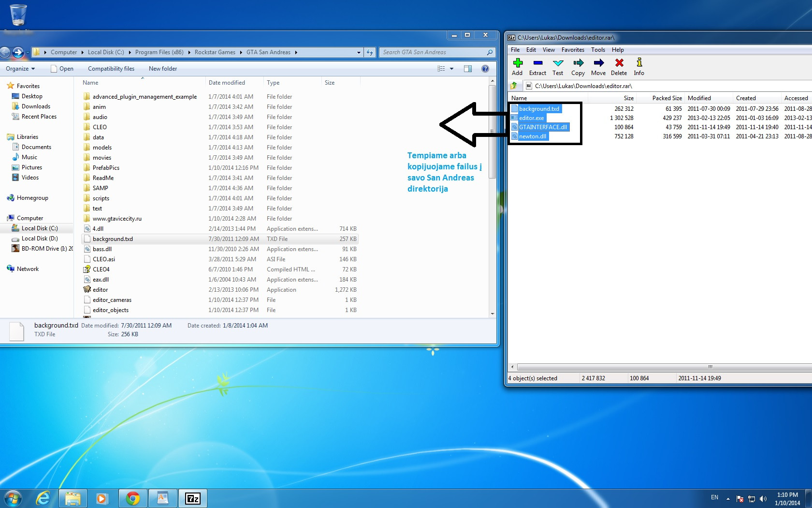The width and height of the screenshot is (812, 508).
Task: Expand the Computer breadcrumb arrow
Action: pos(82,52)
